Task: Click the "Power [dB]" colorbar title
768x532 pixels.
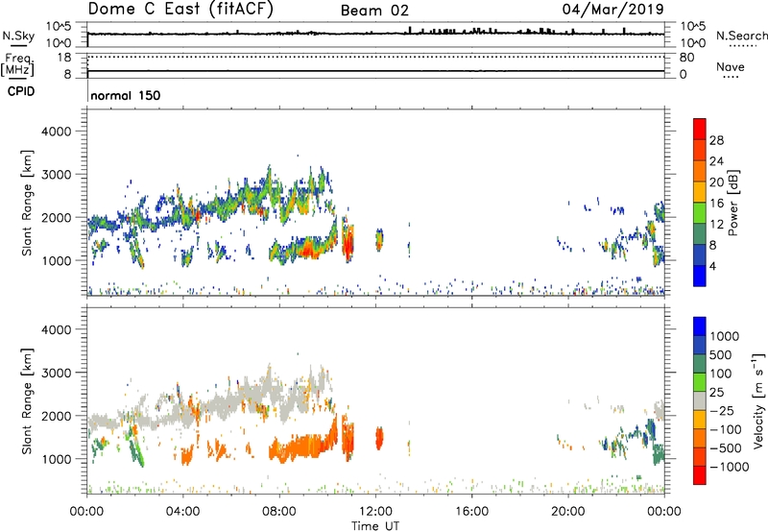Action: 732,203
